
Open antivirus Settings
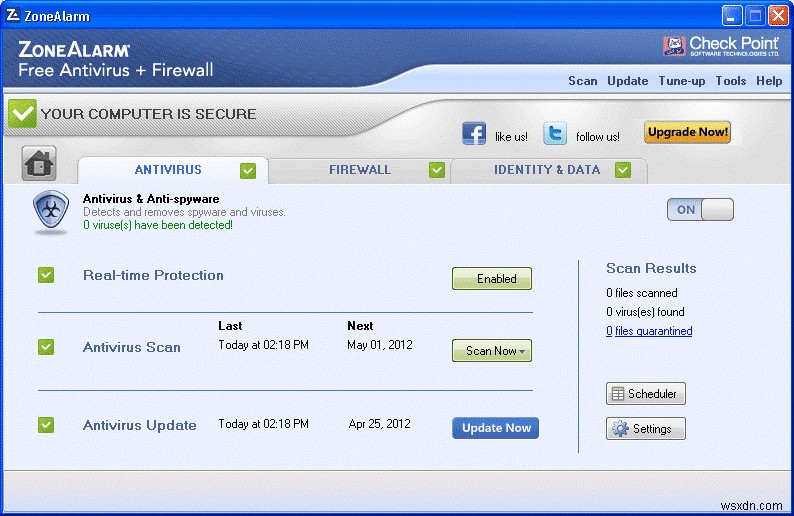[646, 428]
